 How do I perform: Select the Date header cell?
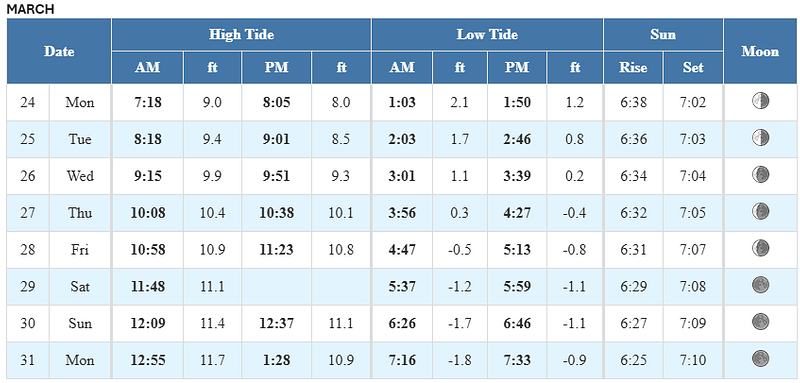click(59, 51)
